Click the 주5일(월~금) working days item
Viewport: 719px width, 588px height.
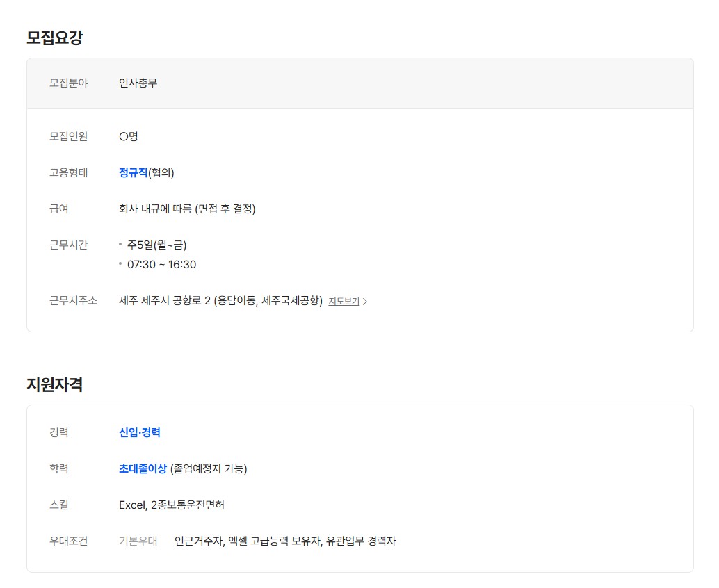click(x=156, y=245)
